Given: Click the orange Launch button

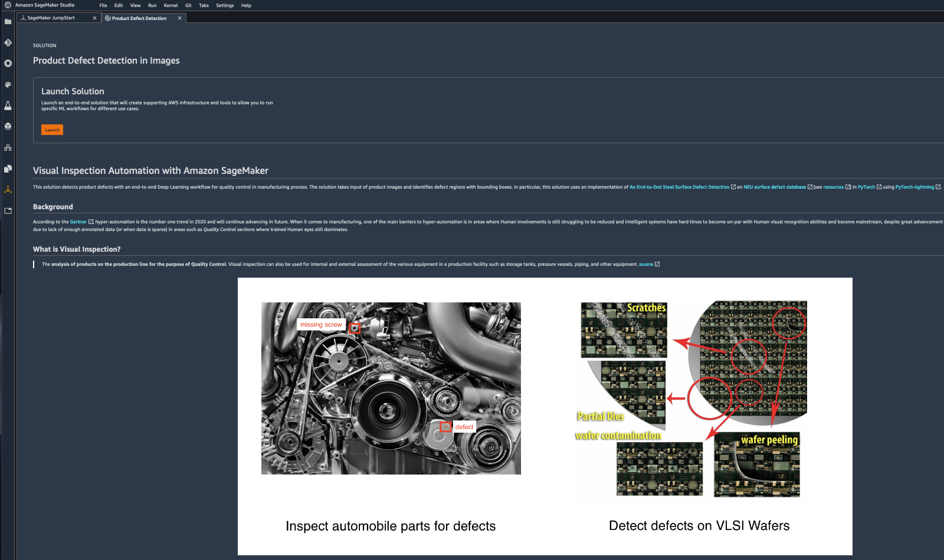Looking at the screenshot, I should 52,130.
